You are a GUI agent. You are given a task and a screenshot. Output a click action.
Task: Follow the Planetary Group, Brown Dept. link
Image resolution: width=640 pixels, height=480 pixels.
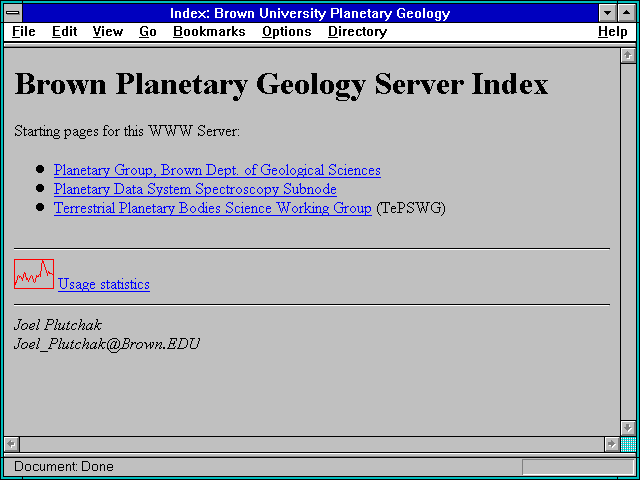pos(217,170)
